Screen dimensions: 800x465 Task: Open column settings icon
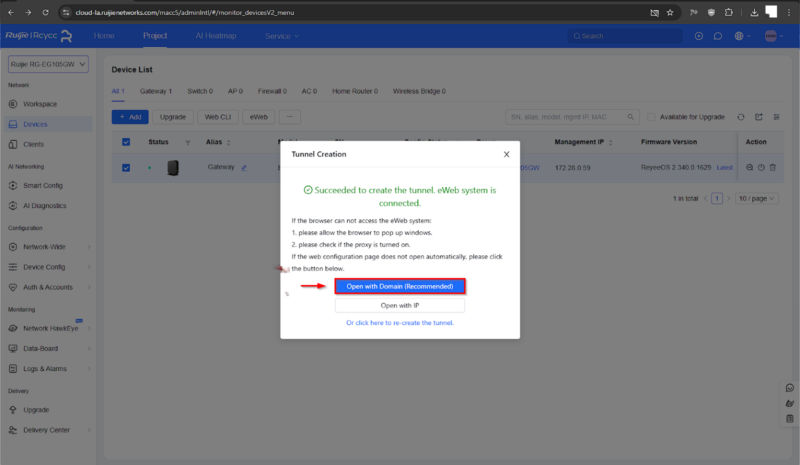tap(777, 117)
